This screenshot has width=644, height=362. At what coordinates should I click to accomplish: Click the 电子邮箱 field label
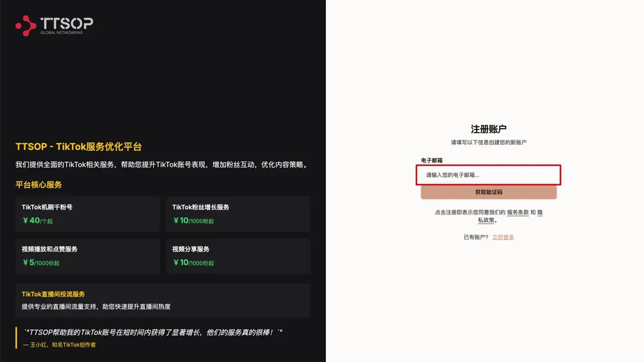(431, 160)
